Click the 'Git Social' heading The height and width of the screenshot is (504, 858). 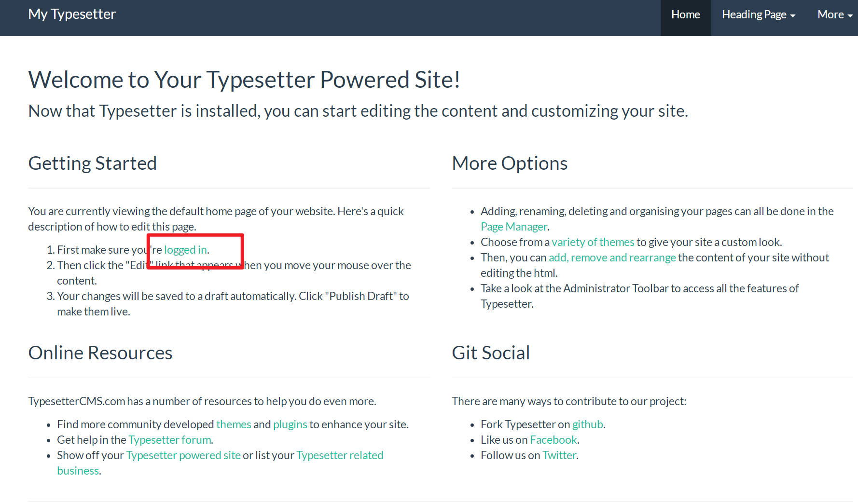coord(491,353)
